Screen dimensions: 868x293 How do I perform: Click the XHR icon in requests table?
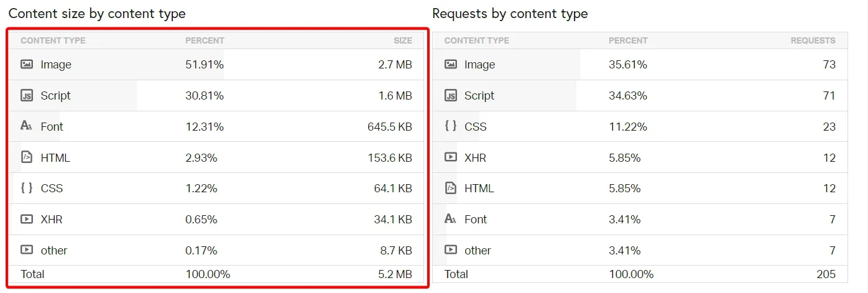(x=451, y=157)
